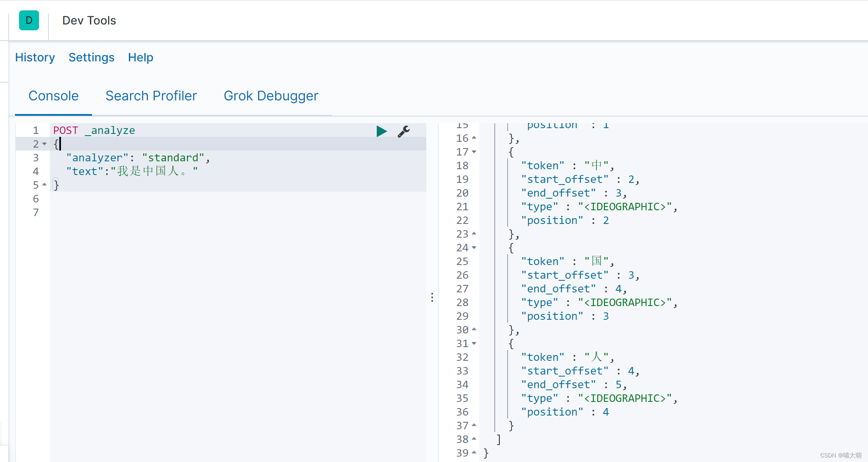
Task: Click the Run (play) button to execute query
Action: (x=381, y=130)
